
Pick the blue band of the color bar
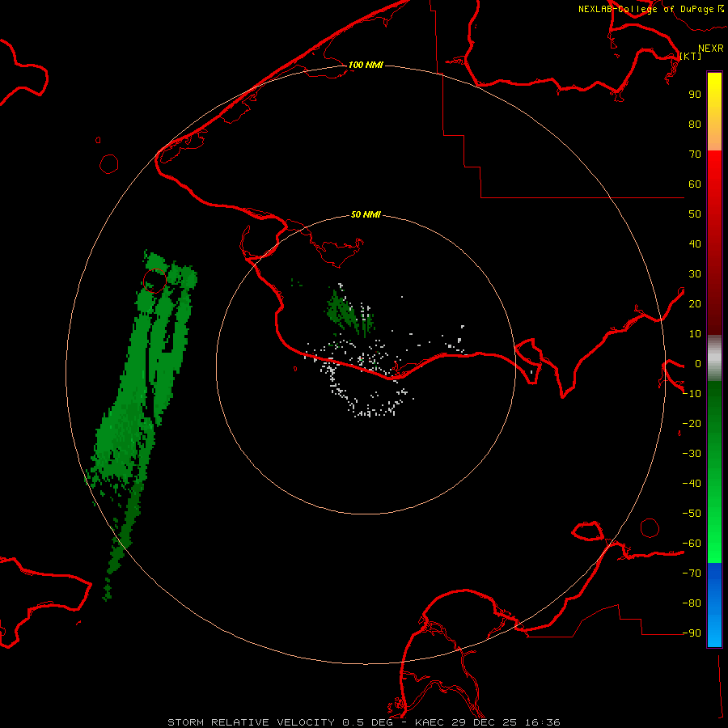[714, 605]
